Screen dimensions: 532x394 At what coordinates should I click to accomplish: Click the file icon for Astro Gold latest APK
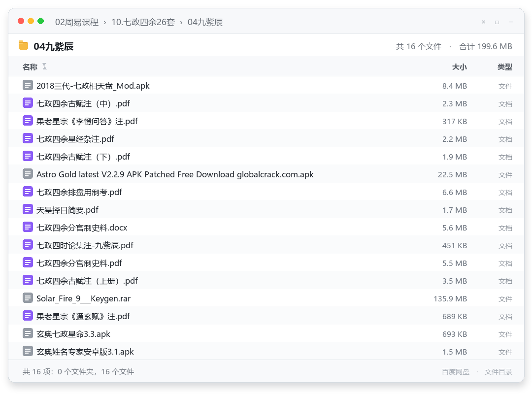28,174
